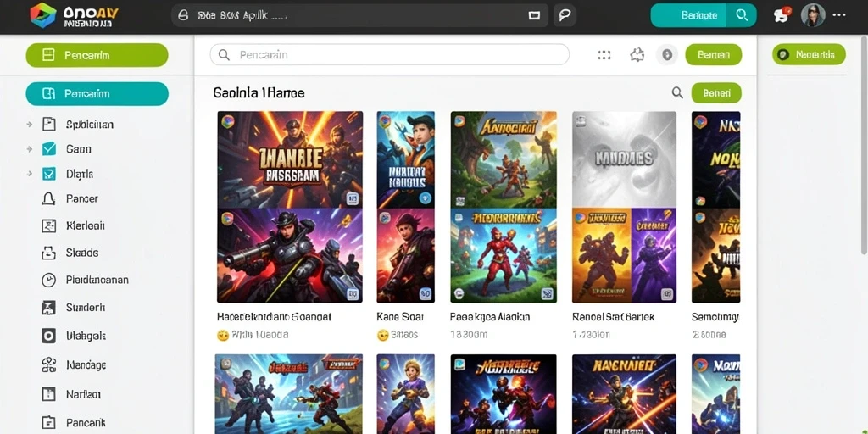Screen dimensions: 868x434
Task: Select the Gaon label in the sidebar
Action: [x=79, y=149]
